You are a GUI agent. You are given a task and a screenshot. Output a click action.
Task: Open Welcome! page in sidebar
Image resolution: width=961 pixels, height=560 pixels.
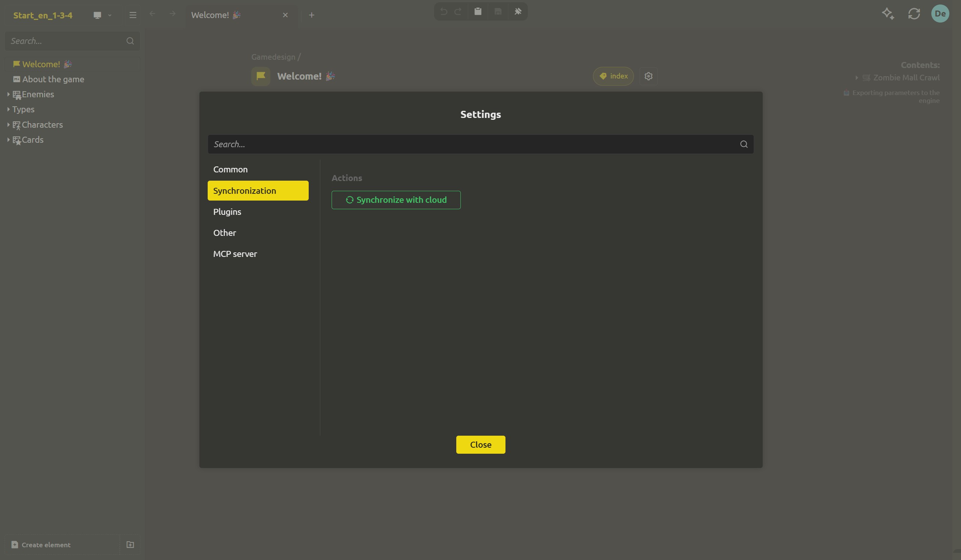(x=72, y=64)
